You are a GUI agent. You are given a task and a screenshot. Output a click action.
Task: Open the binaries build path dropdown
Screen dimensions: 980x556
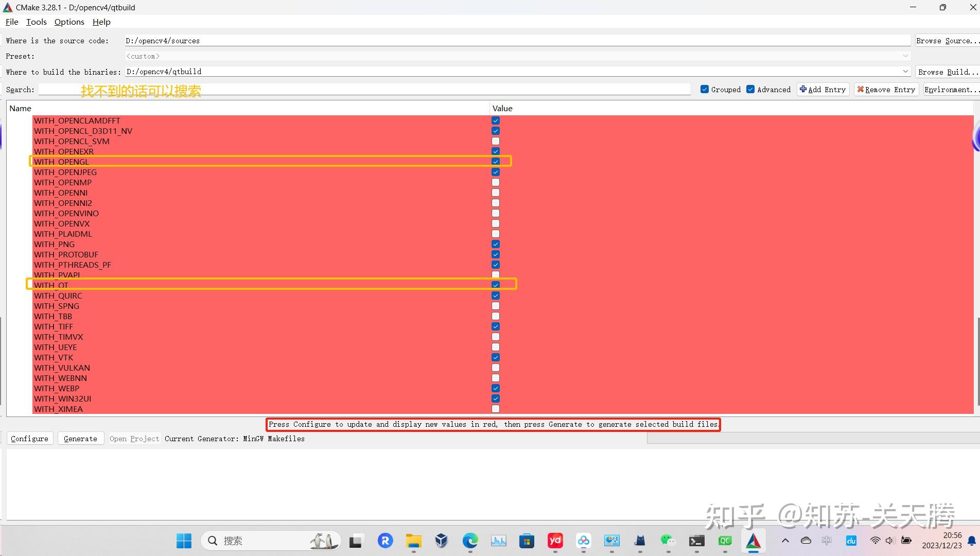[905, 72]
